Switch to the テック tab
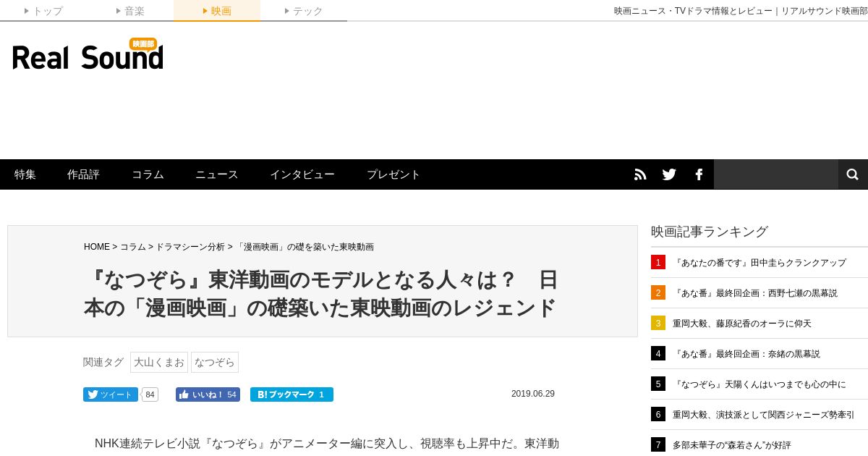868x456 pixels. point(304,11)
